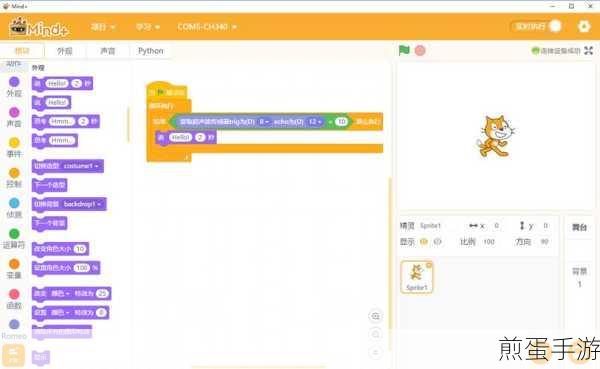Open the extensions button at the bottom left
600x369 pixels.
13,355
